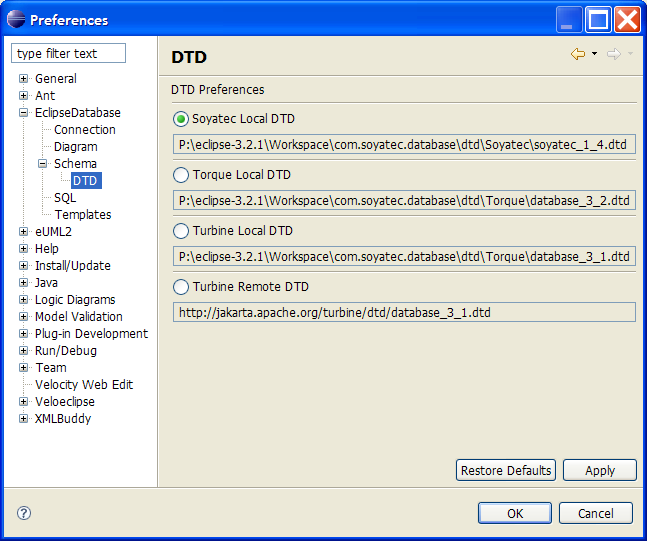Maximize the Preferences window
647x541 pixels.
[598, 19]
